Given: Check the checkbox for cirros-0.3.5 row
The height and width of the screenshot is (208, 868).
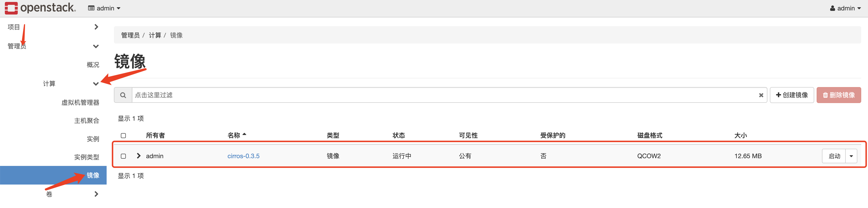Looking at the screenshot, I should 123,156.
